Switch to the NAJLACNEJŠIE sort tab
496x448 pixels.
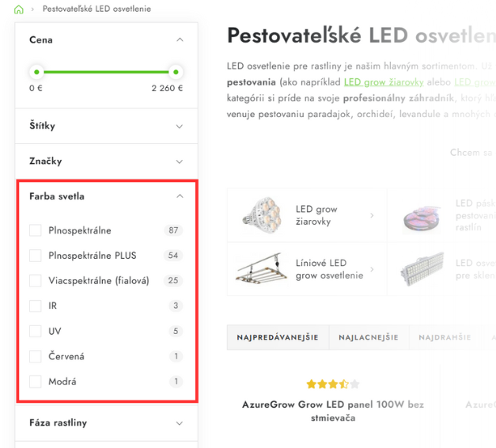[369, 337]
